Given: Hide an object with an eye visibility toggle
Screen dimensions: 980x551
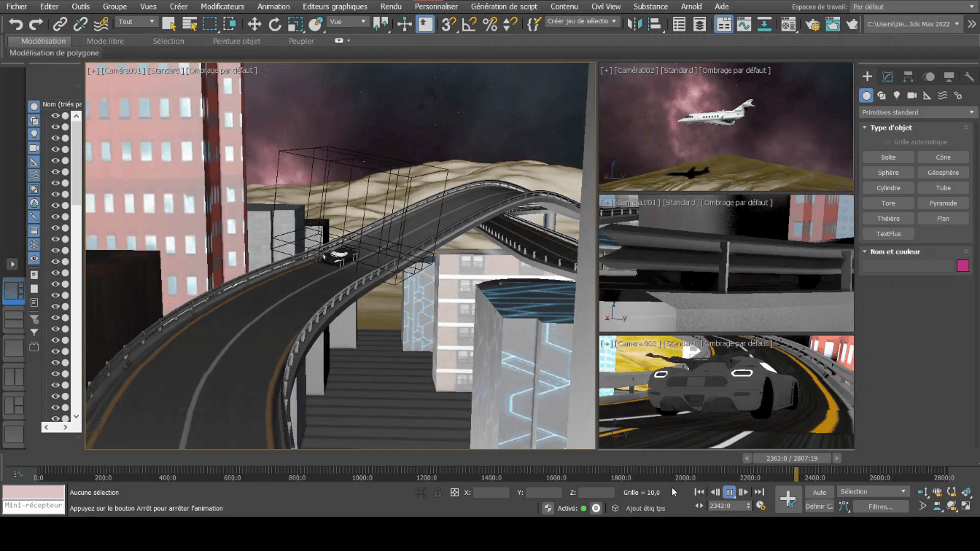Looking at the screenshot, I should point(55,114).
